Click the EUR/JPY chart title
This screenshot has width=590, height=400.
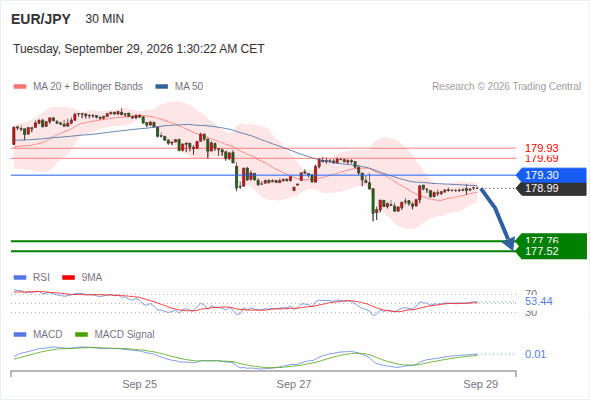click(41, 19)
